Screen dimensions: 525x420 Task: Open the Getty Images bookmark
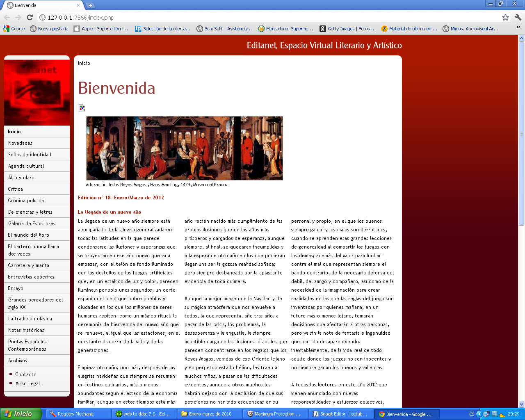click(x=348, y=29)
